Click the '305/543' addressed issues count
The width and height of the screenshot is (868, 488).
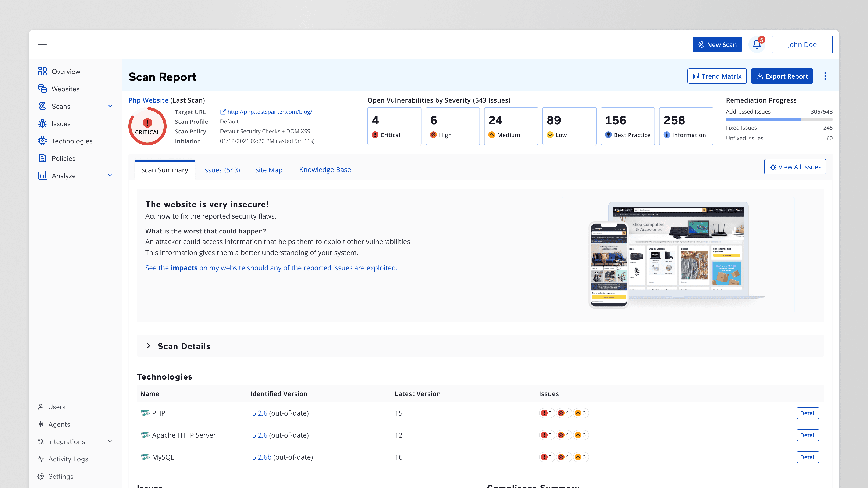(x=821, y=111)
